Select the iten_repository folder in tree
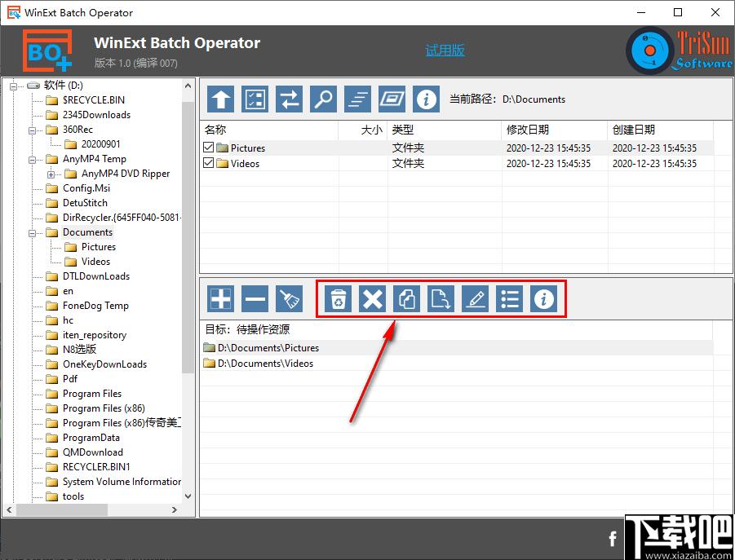 pyautogui.click(x=95, y=335)
